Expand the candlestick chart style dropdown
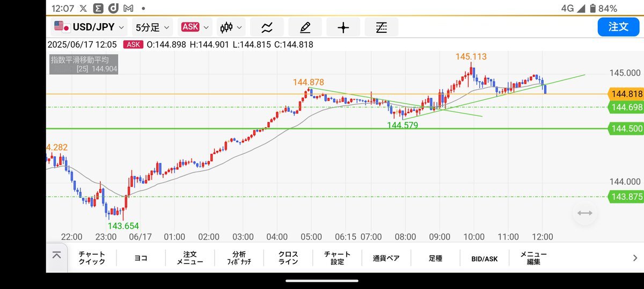The image size is (644, 289). (232, 27)
